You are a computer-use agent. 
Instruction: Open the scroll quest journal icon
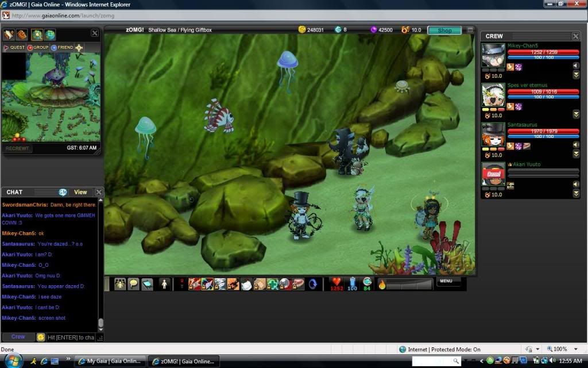9,34
